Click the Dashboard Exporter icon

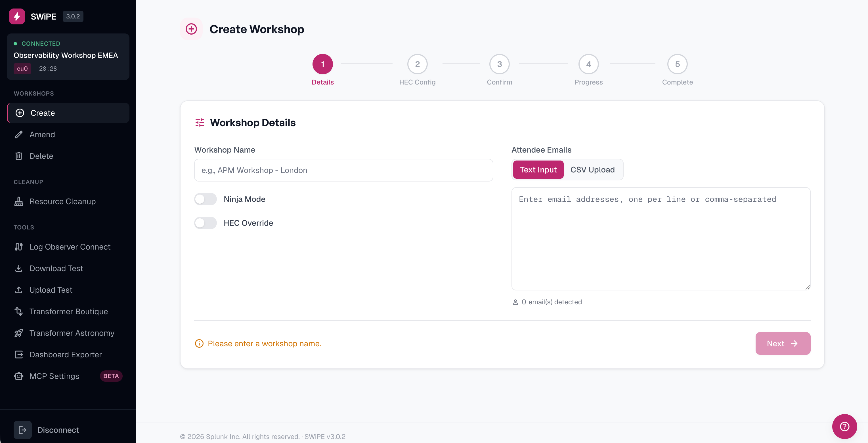[x=19, y=355]
